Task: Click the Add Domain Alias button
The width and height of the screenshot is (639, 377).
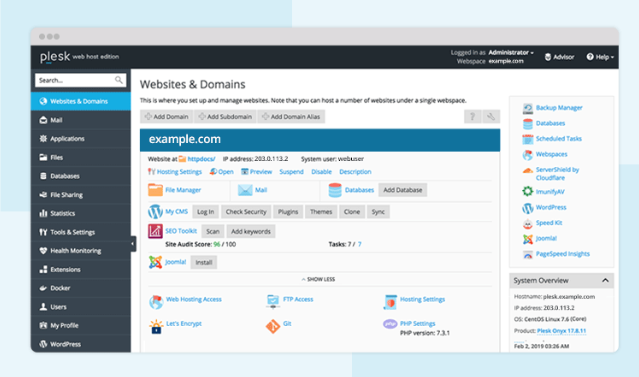Action: (291, 117)
